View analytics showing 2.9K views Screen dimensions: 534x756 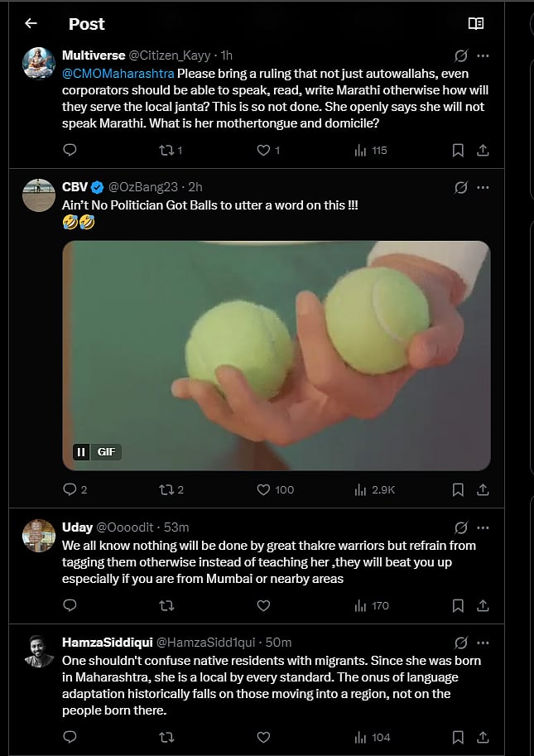coord(374,489)
